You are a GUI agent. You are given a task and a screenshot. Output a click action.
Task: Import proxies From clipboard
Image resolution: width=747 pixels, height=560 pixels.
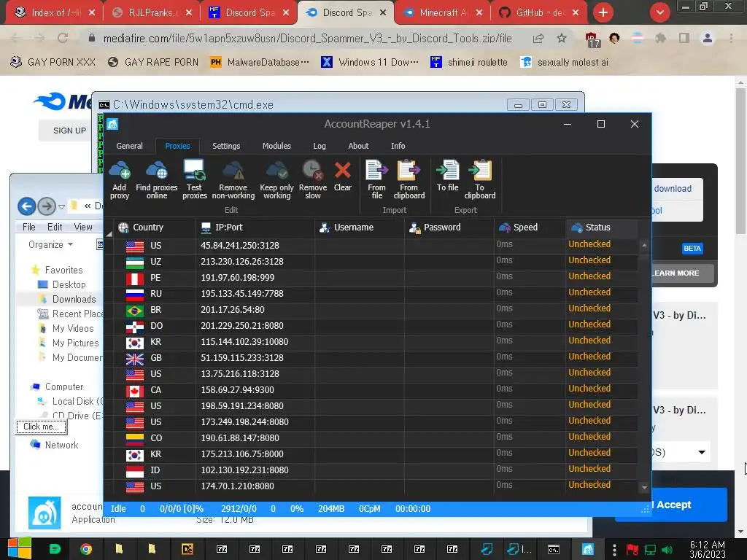[x=409, y=179]
